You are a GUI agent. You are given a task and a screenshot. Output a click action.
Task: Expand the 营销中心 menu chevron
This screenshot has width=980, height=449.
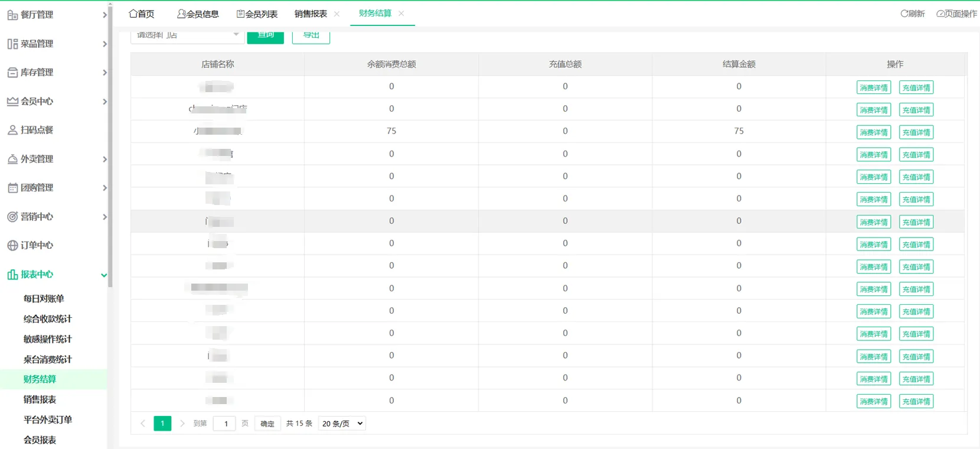104,217
